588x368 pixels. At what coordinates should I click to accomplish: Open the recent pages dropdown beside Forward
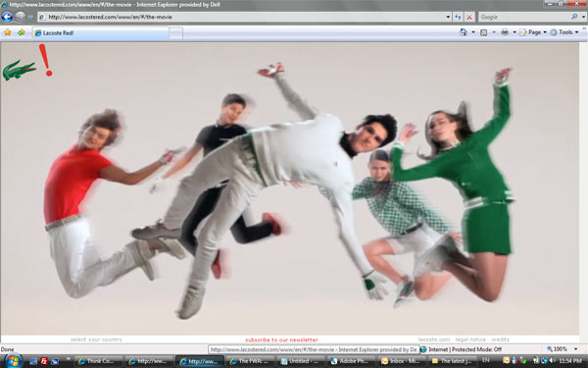point(30,17)
